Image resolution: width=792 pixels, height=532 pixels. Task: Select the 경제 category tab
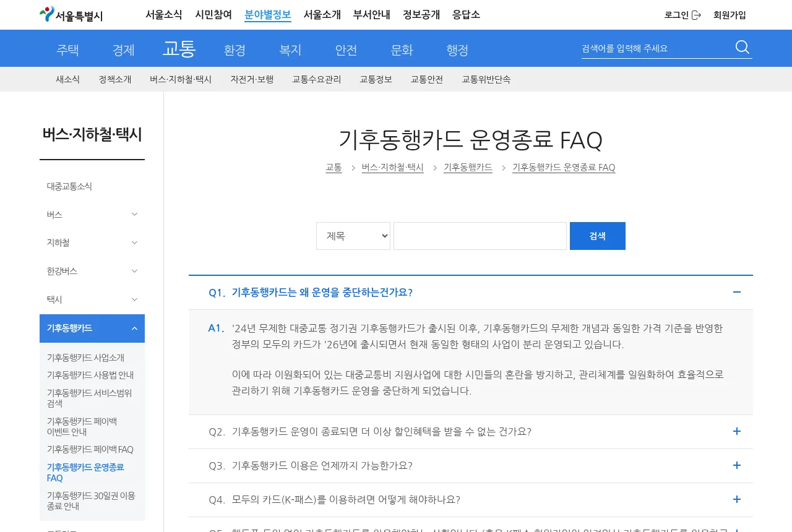coord(123,50)
